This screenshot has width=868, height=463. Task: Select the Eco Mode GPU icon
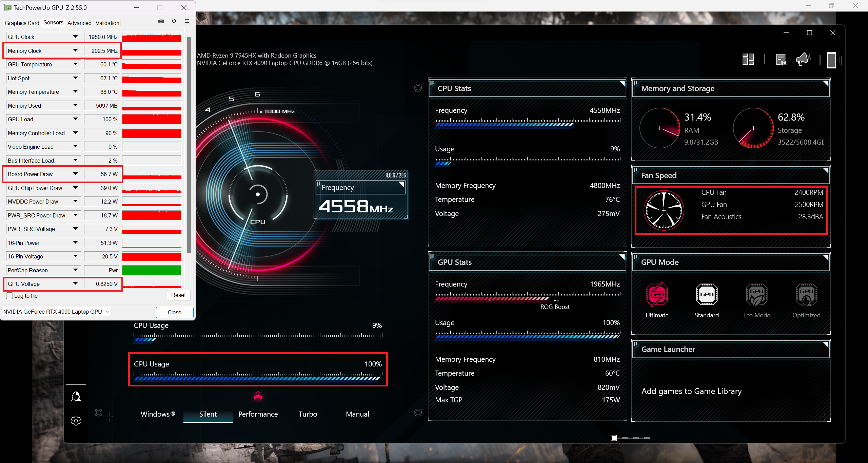click(756, 294)
